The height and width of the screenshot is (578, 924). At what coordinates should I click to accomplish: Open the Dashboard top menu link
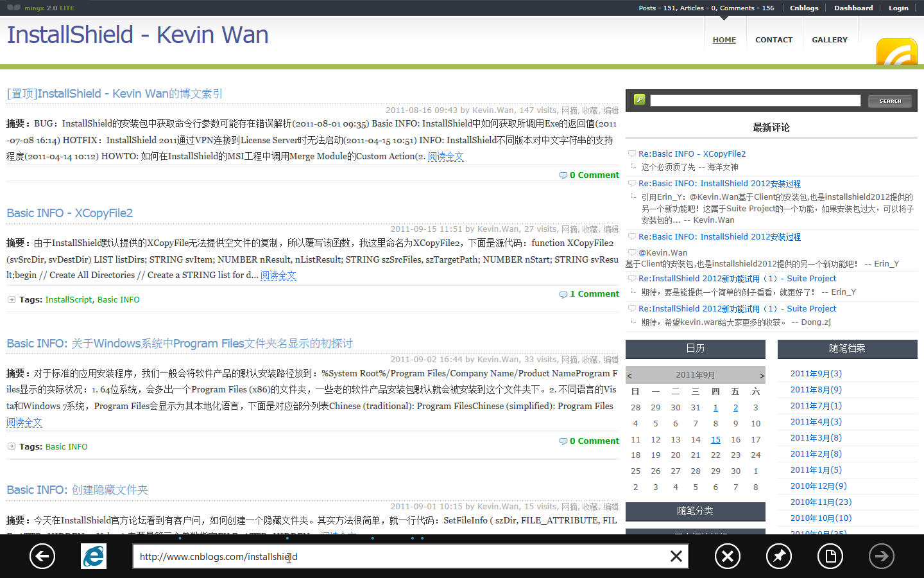click(x=853, y=8)
